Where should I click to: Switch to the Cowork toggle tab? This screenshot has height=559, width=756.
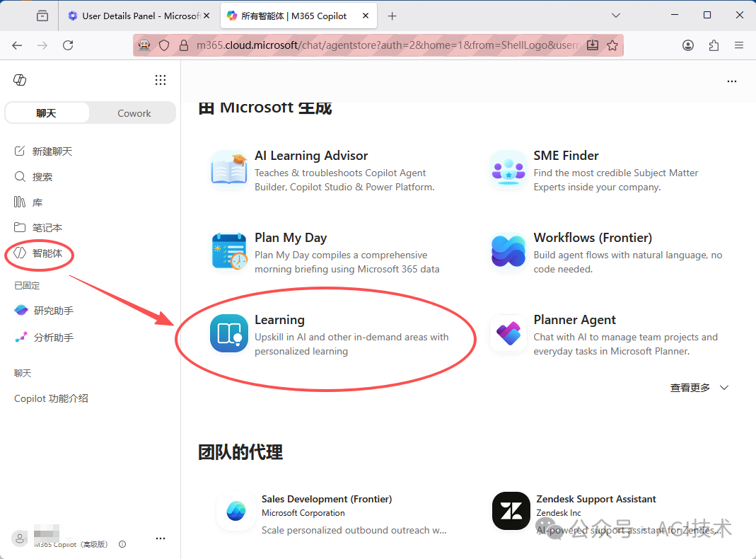134,113
